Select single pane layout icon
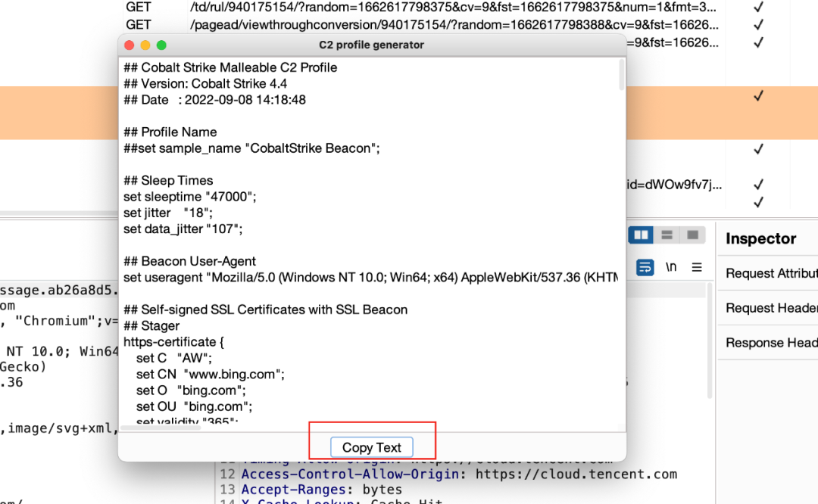This screenshot has height=504, width=818. tap(693, 235)
